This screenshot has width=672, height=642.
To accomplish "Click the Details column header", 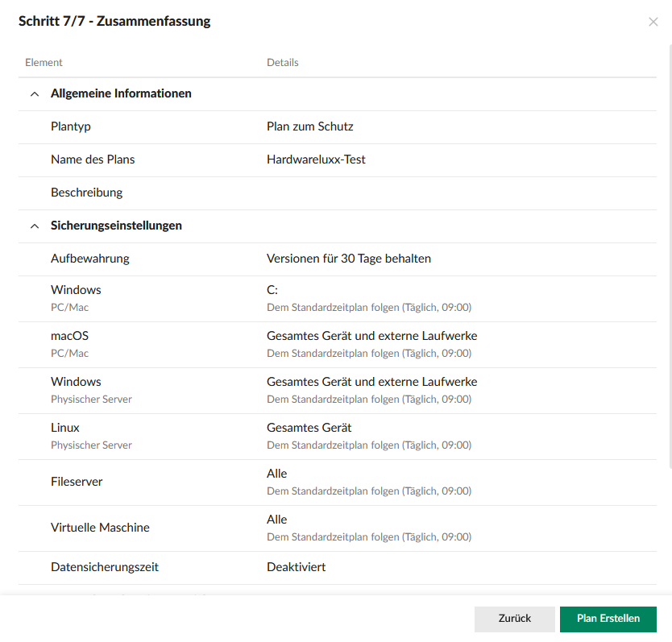I will tap(282, 62).
